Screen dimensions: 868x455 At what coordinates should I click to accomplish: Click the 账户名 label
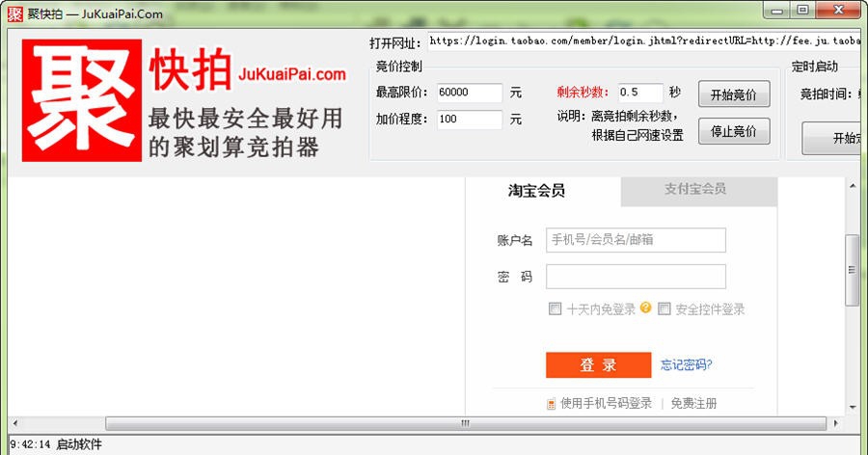tap(515, 241)
